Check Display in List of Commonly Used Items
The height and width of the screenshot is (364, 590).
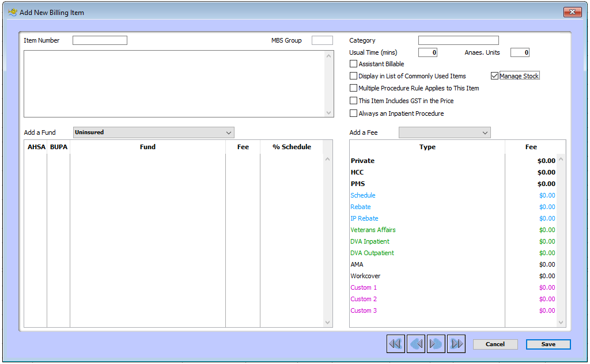(353, 75)
